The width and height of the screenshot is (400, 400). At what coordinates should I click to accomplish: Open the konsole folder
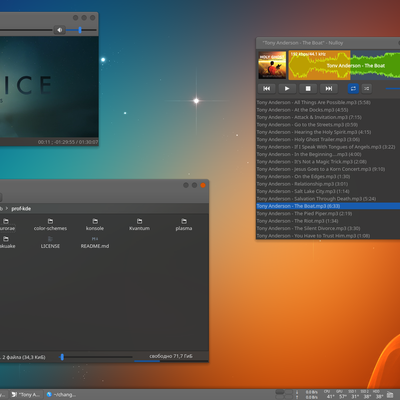click(x=95, y=225)
